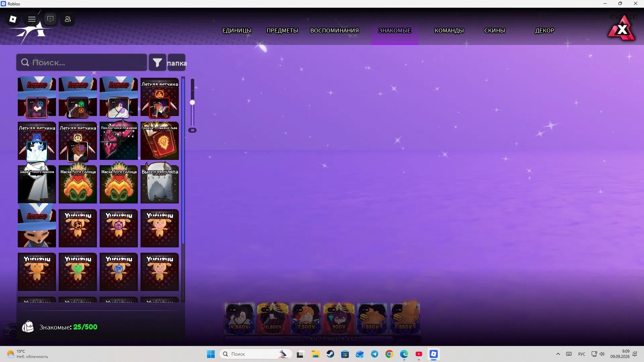Image resolution: width=644 pixels, height=362 pixels.
Task: Open Telegram from the taskbar
Action: coord(375,354)
